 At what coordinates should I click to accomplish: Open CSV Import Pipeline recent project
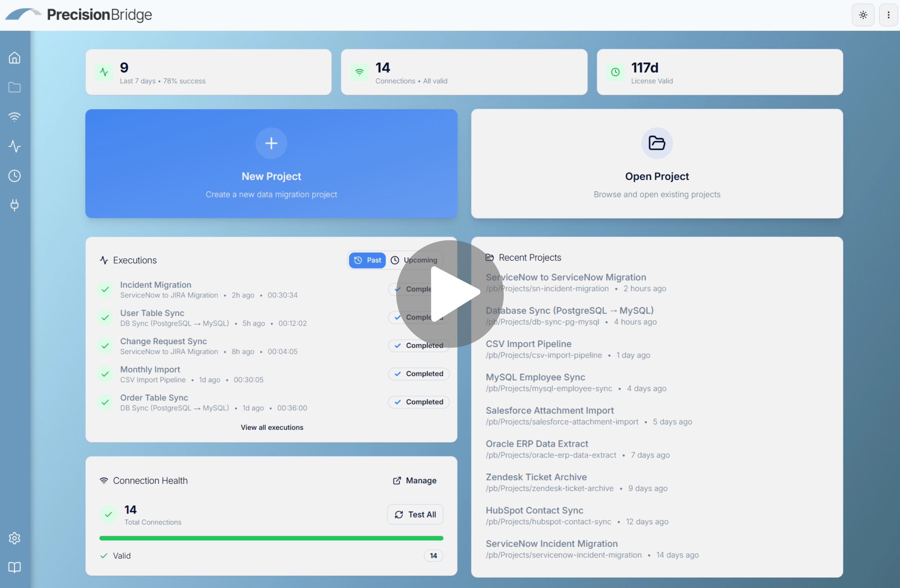568,349
